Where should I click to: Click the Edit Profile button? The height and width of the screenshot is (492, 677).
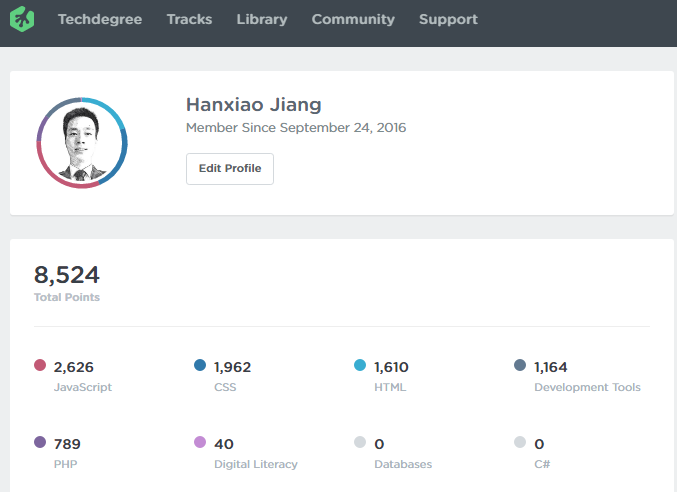[x=230, y=169]
